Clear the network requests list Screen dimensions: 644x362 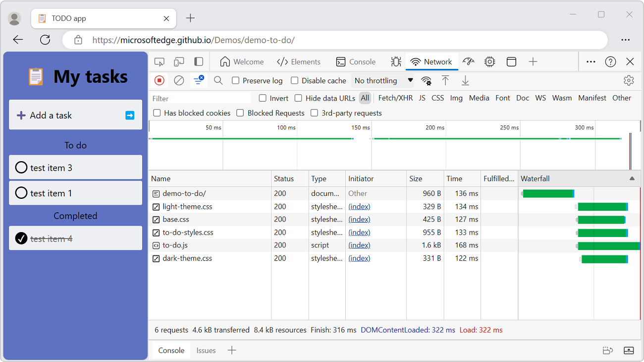(x=178, y=80)
